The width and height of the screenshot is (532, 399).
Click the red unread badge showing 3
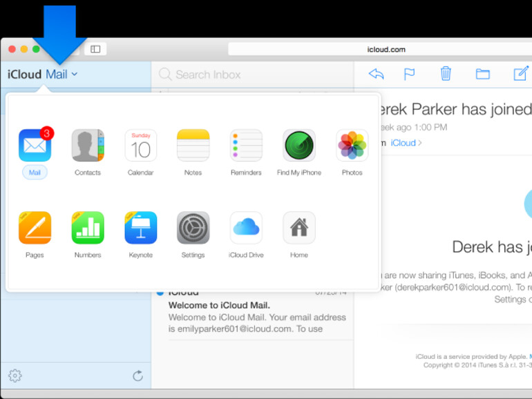[x=47, y=133]
